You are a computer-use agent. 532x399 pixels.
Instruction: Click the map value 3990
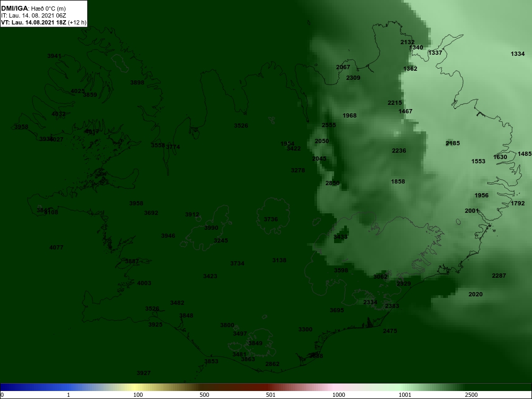(211, 228)
